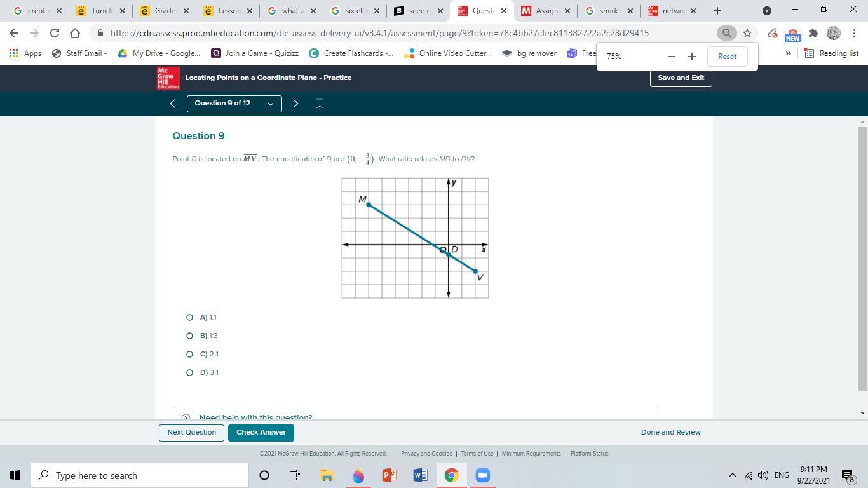Click the Next Question button
The height and width of the screenshot is (488, 868).
click(191, 433)
